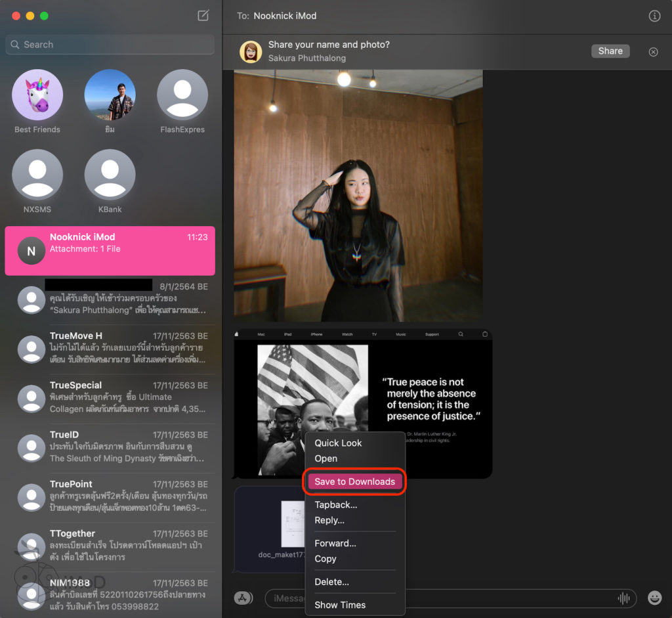Choose Quick Look from context menu

(338, 443)
